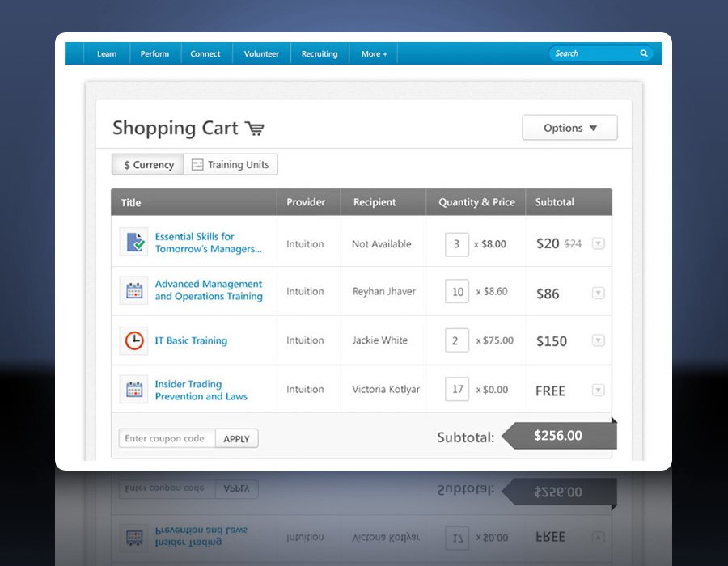
Task: Navigate to Recruiting
Action: 320,54
